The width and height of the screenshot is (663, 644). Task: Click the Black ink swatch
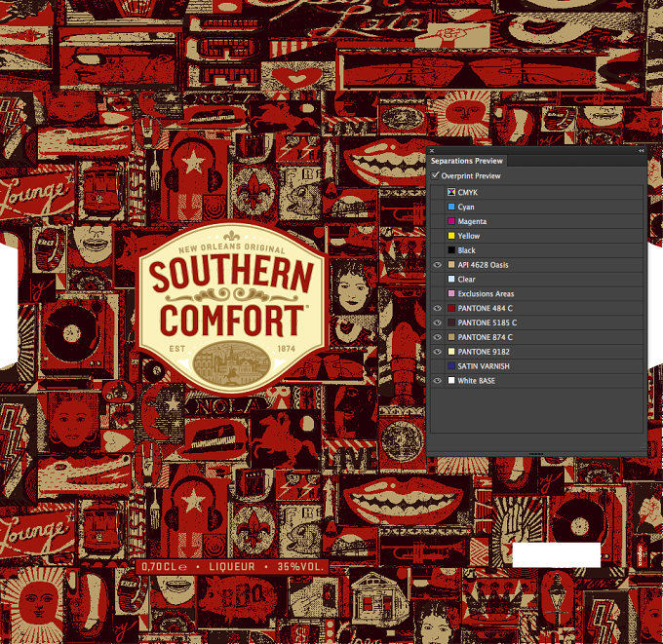451,250
